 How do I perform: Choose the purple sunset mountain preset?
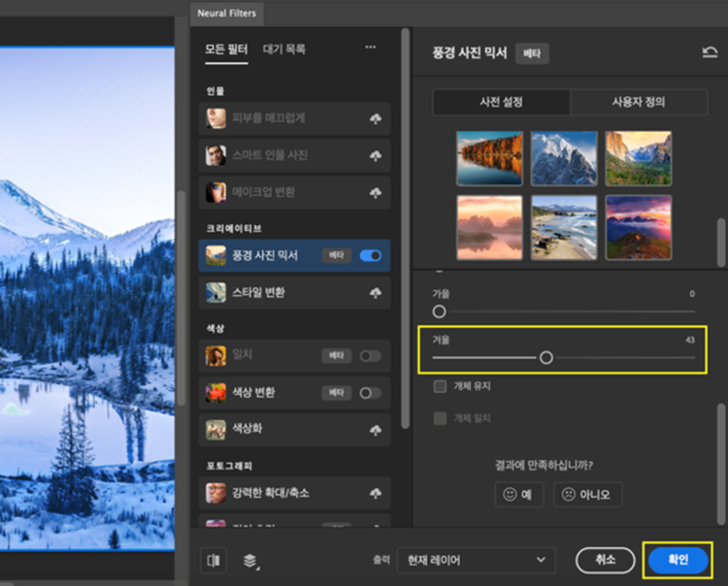tap(639, 227)
